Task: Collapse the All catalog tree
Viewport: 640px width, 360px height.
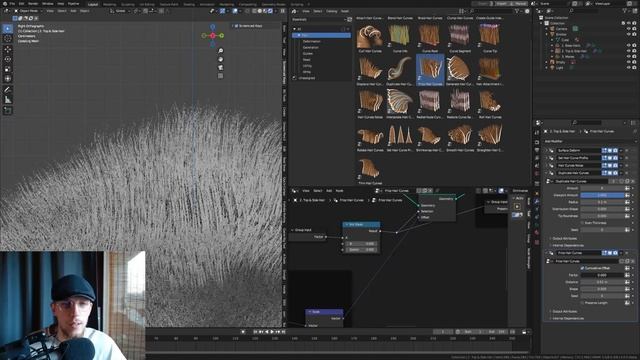Action: click(x=294, y=29)
